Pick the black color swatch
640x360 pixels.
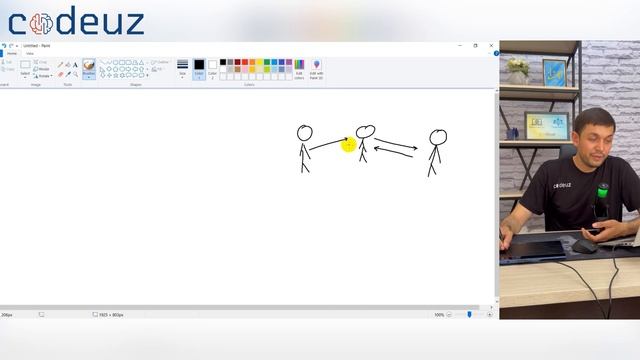223,62
